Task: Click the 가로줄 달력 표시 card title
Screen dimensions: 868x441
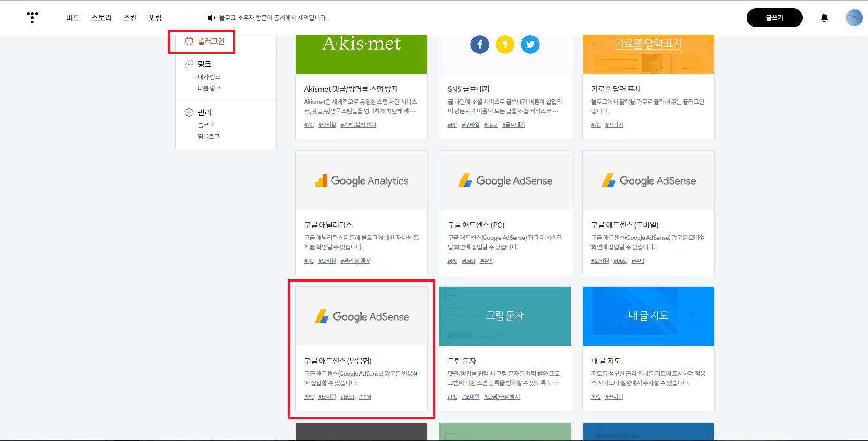Action: point(616,89)
